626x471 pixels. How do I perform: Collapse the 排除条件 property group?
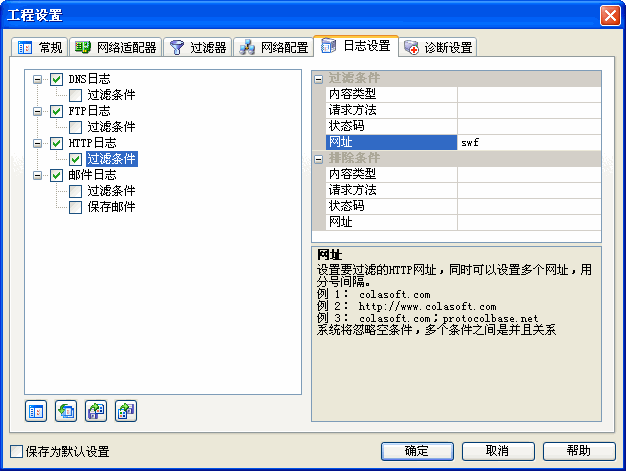[x=318, y=159]
